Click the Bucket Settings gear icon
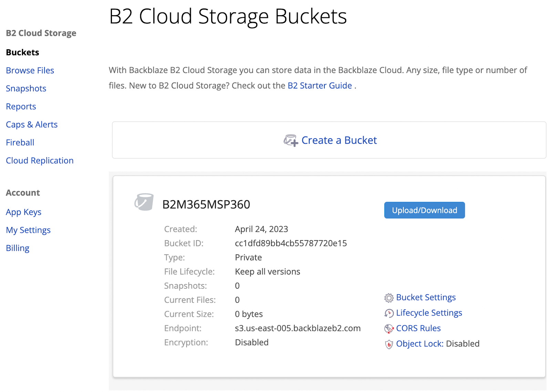The height and width of the screenshot is (392, 551). (389, 298)
